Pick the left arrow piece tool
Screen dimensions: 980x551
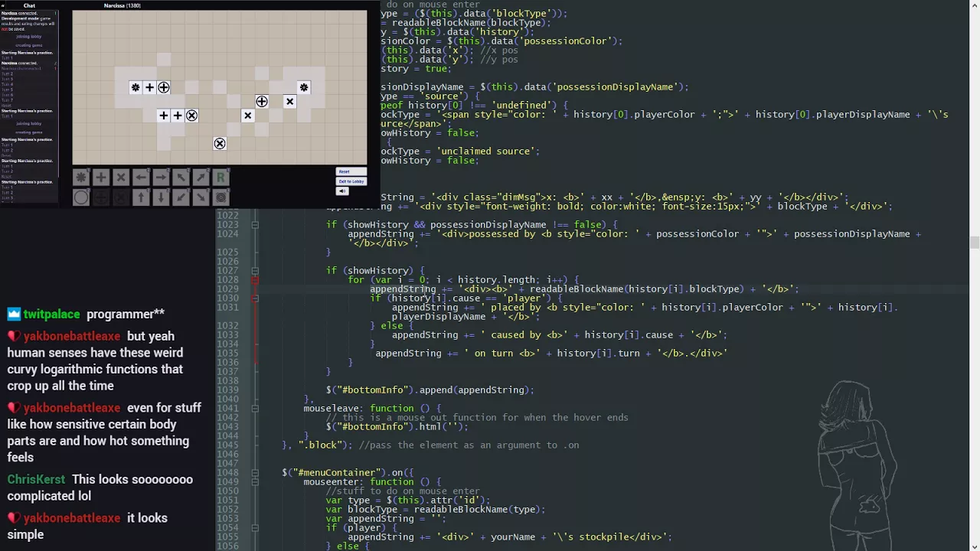coord(140,178)
